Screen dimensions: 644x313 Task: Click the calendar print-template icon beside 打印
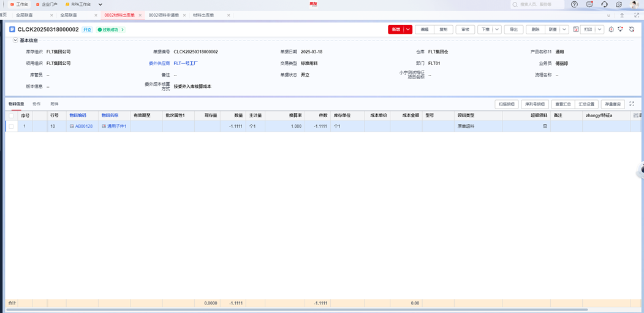point(576,29)
